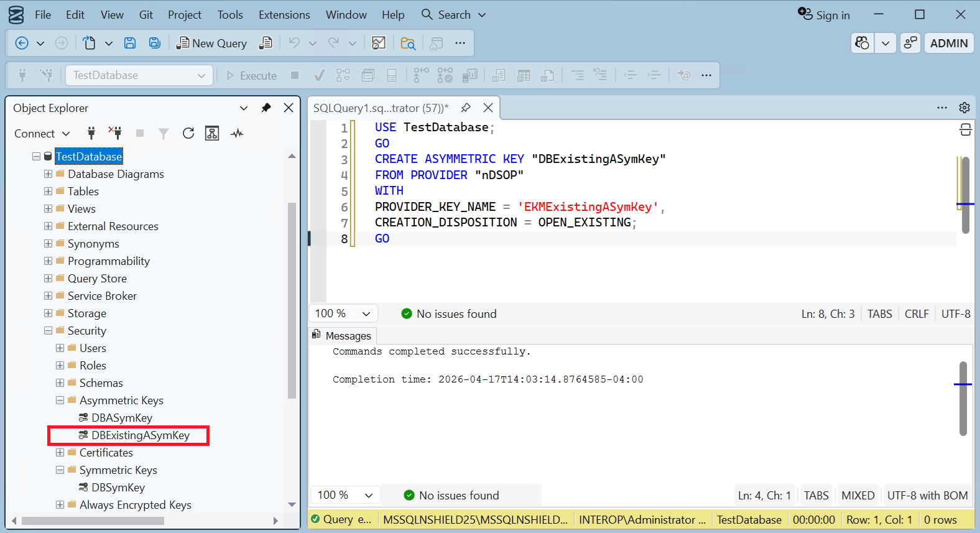Viewport: 980px width, 533px height.
Task: Click the Results to Grid icon
Action: pos(524,75)
